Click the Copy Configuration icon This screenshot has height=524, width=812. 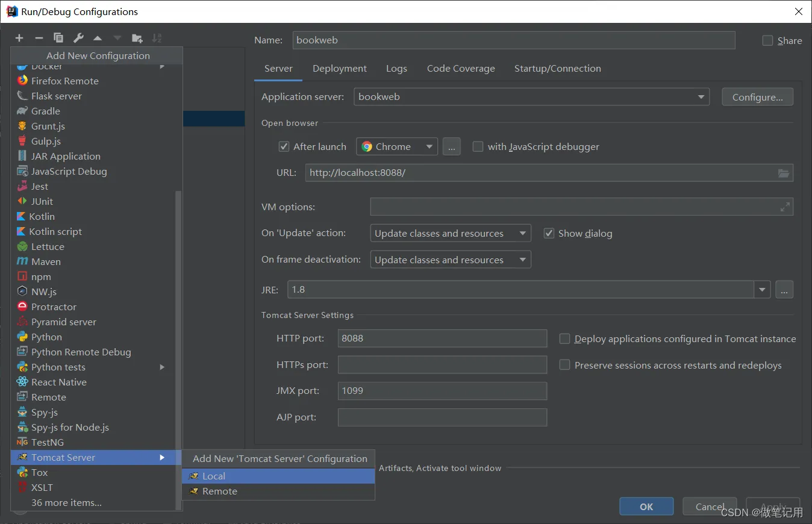point(58,38)
